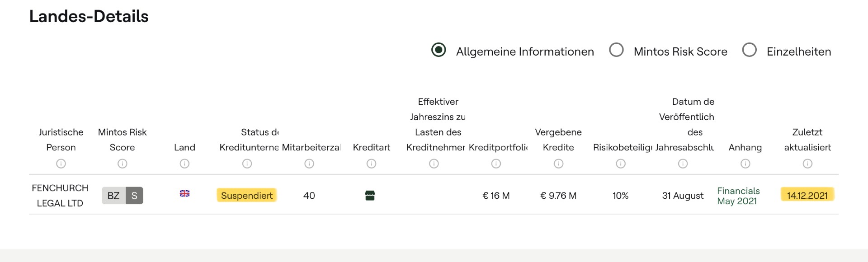
Task: Select Einzelheiten radio button
Action: click(x=749, y=50)
